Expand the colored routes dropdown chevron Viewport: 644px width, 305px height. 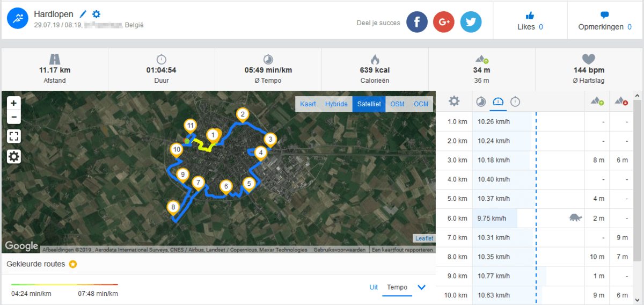421,287
